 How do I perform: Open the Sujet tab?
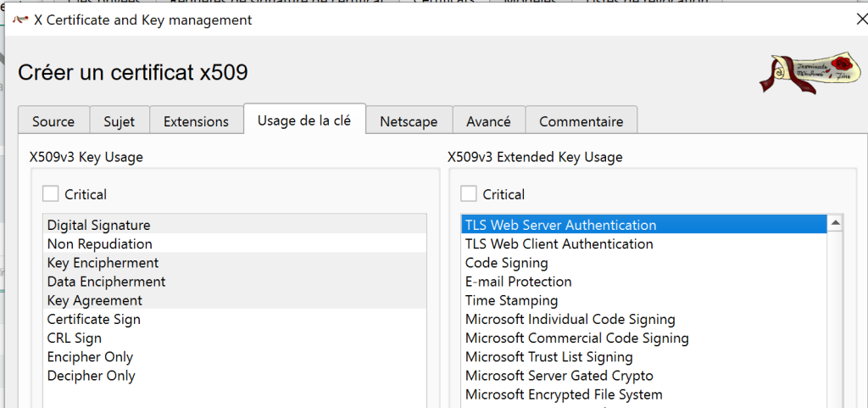click(x=120, y=121)
